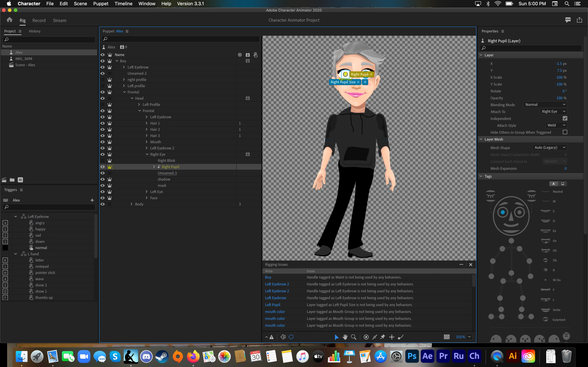Switch to the Record tab
Viewport: 588px width, 367px height.
coord(39,20)
